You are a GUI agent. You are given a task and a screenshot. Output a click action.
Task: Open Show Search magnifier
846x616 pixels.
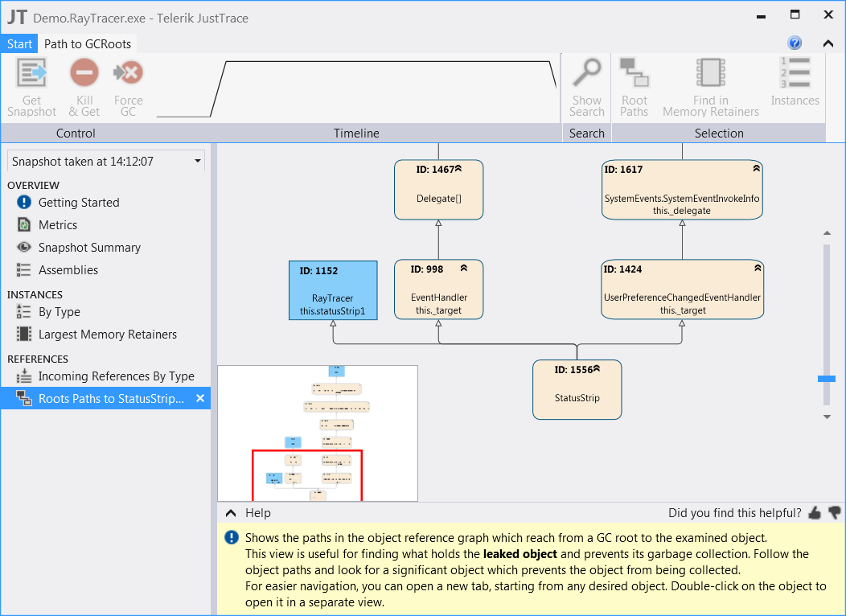click(x=586, y=73)
